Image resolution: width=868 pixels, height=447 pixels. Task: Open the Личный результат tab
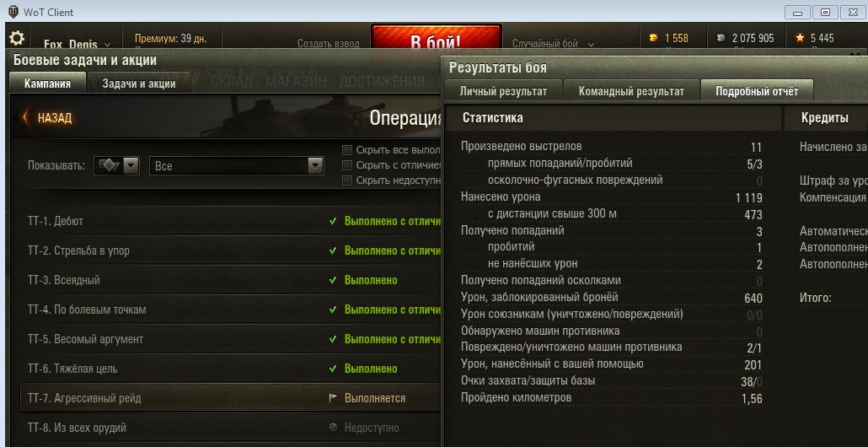[503, 91]
